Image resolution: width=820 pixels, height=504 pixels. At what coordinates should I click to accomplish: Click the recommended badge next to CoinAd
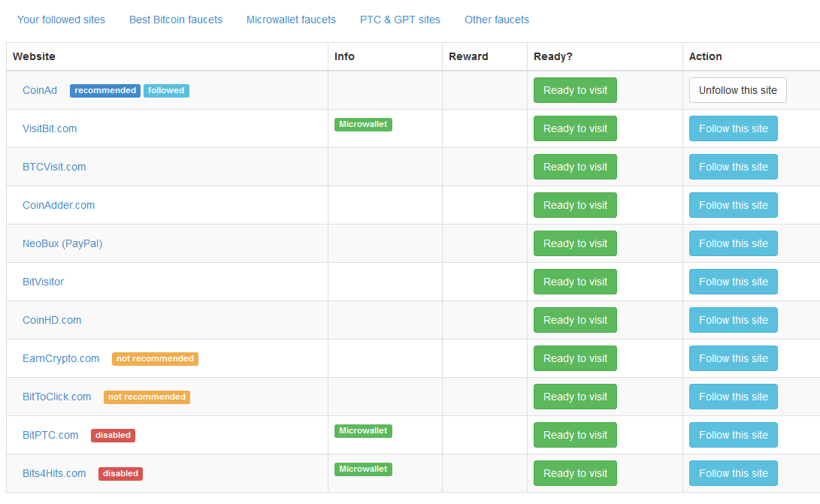[x=105, y=90]
